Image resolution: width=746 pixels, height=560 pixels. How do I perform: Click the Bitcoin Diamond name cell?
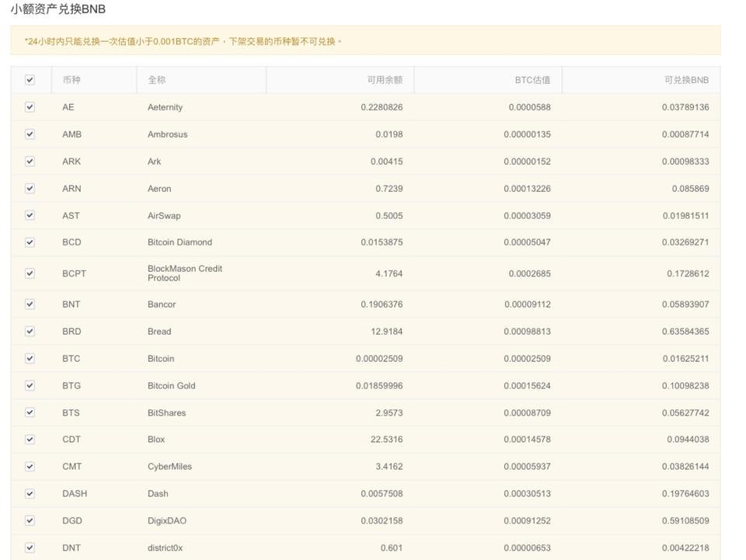(x=180, y=242)
